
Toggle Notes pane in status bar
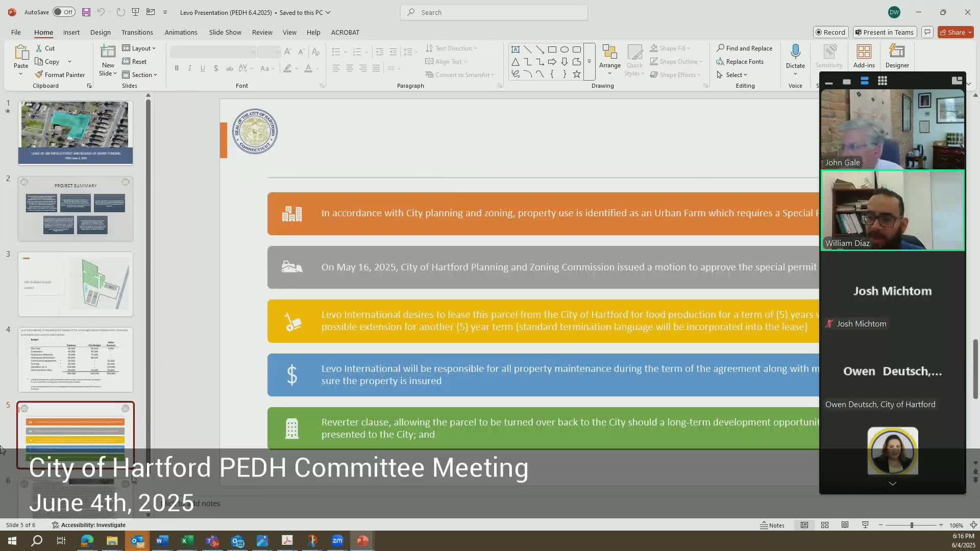pos(772,525)
